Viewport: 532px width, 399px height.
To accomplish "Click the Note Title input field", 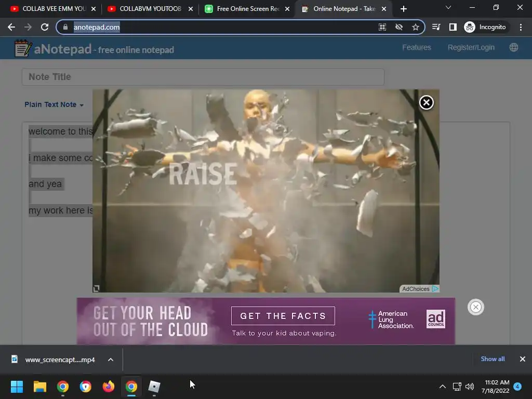I will click(203, 77).
